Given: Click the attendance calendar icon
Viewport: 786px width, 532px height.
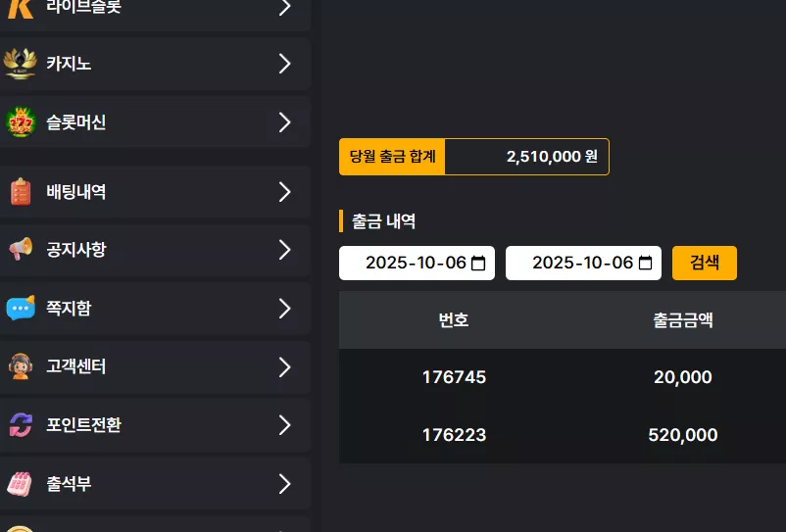Looking at the screenshot, I should 20,483.
